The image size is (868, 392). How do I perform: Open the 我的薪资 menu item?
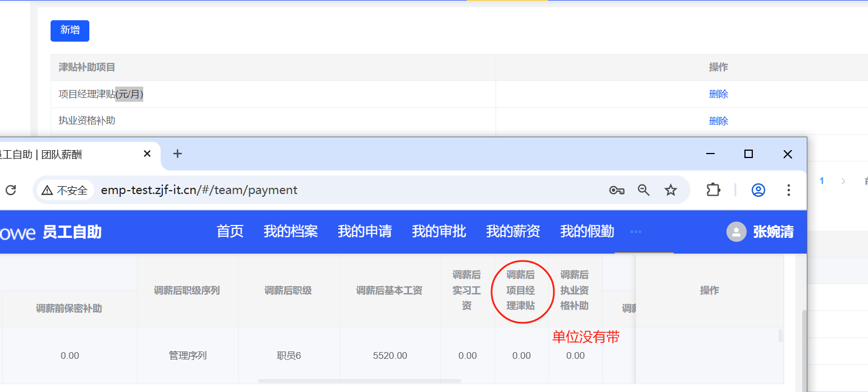click(x=513, y=232)
